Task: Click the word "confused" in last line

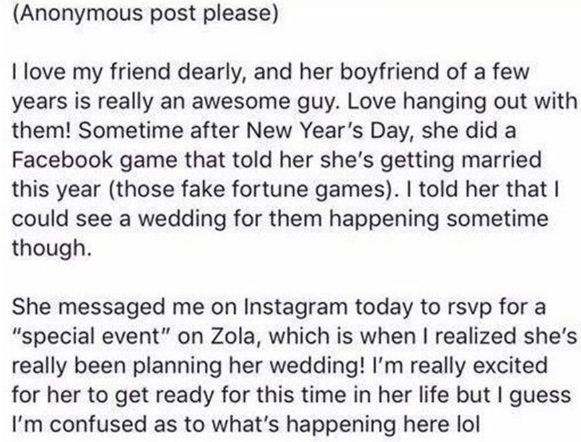Action: tap(98, 424)
